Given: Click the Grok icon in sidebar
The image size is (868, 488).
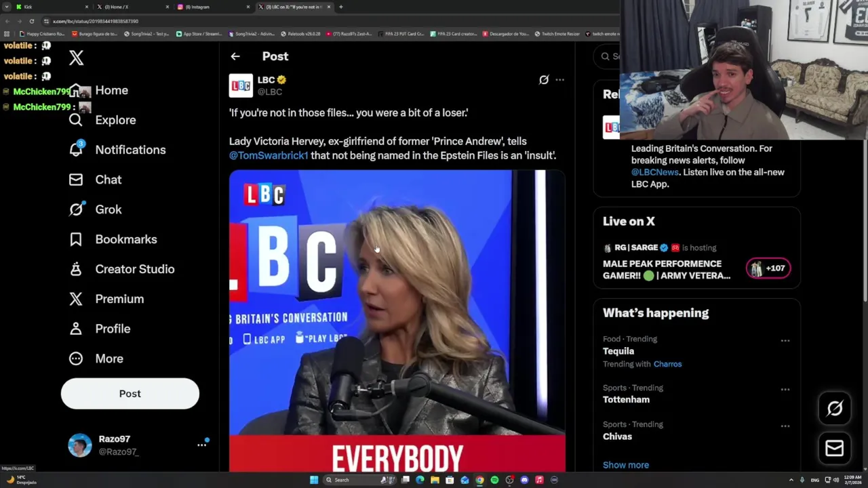Looking at the screenshot, I should pyautogui.click(x=76, y=209).
